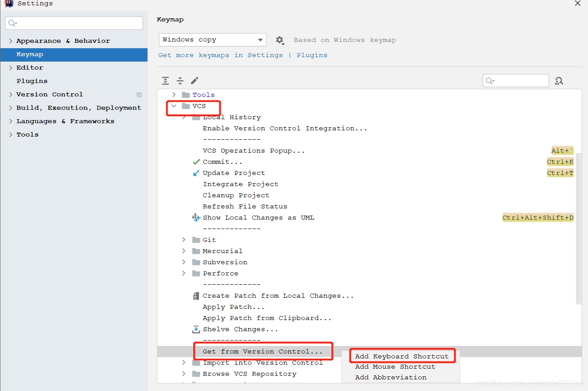This screenshot has width=588, height=391.
Task: Click the keymap list vertical scrollbar
Action: pyautogui.click(x=579, y=228)
